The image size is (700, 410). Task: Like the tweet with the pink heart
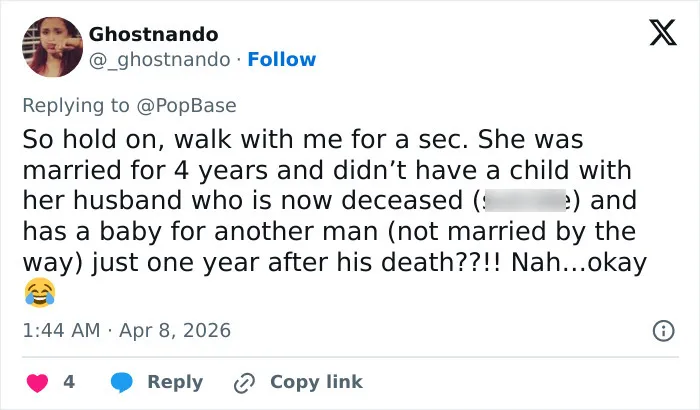coord(38,383)
